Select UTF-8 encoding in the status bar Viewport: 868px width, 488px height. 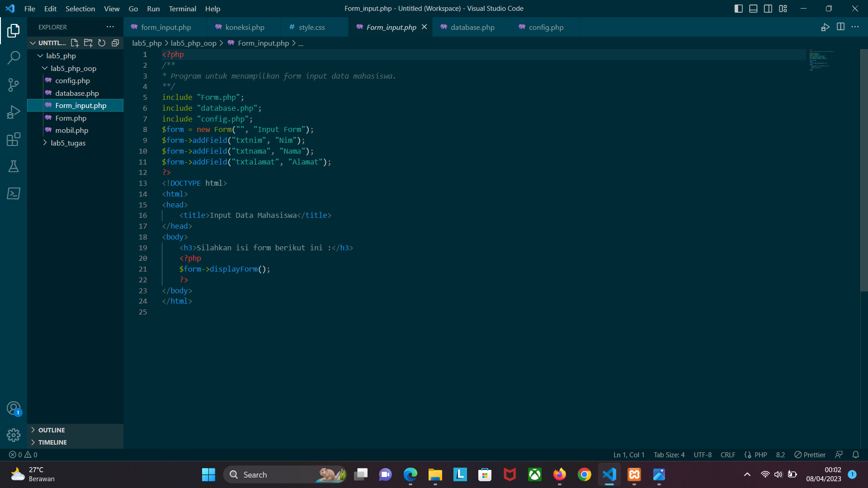point(702,455)
